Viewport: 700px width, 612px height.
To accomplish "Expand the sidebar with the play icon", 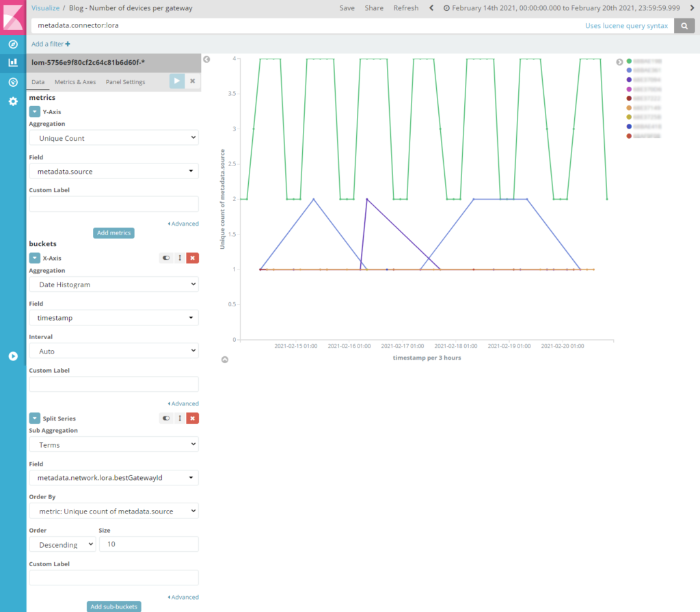I will coord(13,356).
